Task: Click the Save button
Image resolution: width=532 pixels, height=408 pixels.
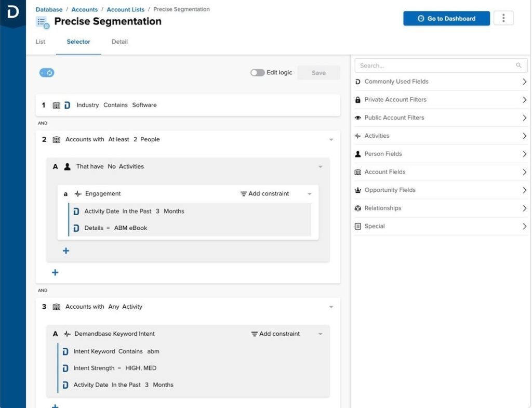Action: click(318, 73)
